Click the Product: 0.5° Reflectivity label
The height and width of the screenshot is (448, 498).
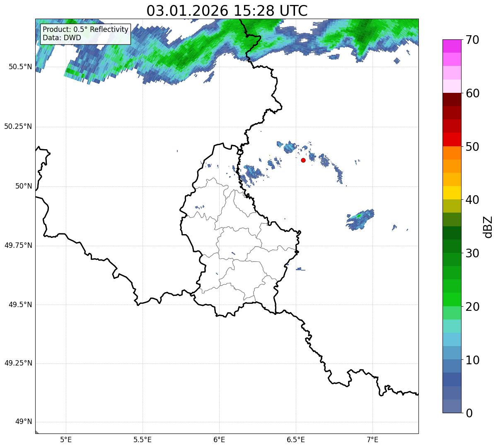[86, 30]
